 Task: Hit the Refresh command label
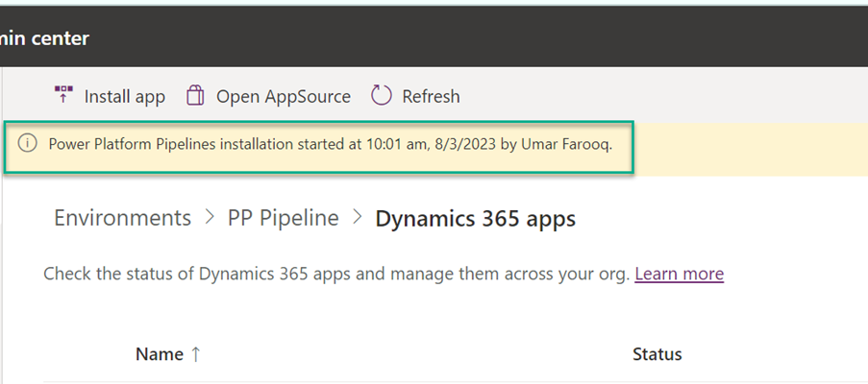[431, 96]
